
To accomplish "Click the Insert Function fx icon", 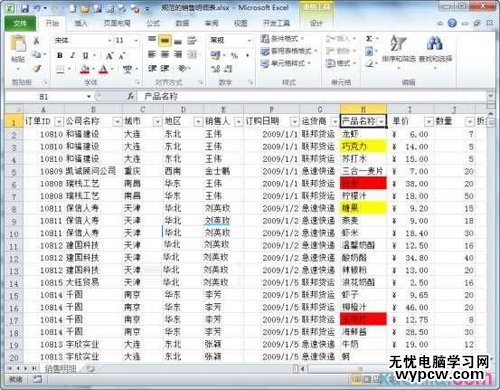I will pos(131,96).
